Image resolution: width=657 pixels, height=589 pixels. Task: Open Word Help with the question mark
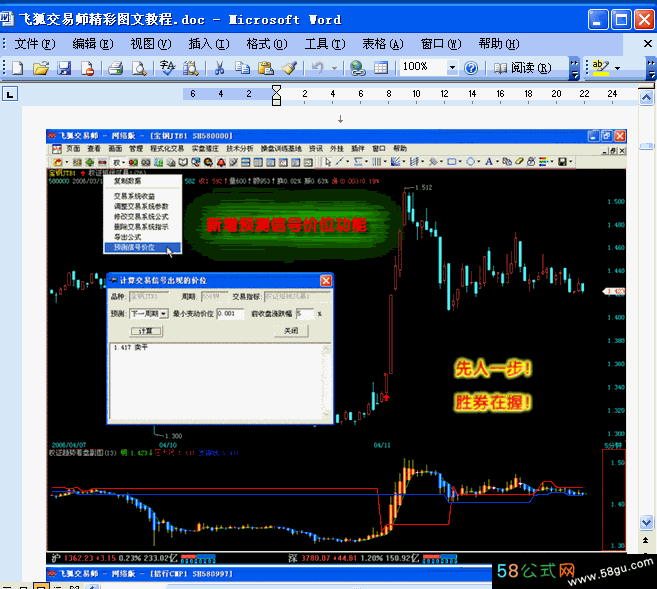[x=471, y=68]
